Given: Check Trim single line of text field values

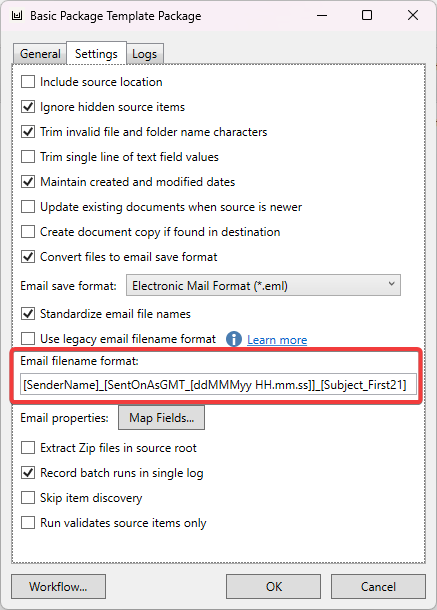Looking at the screenshot, I should pyautogui.click(x=28, y=156).
